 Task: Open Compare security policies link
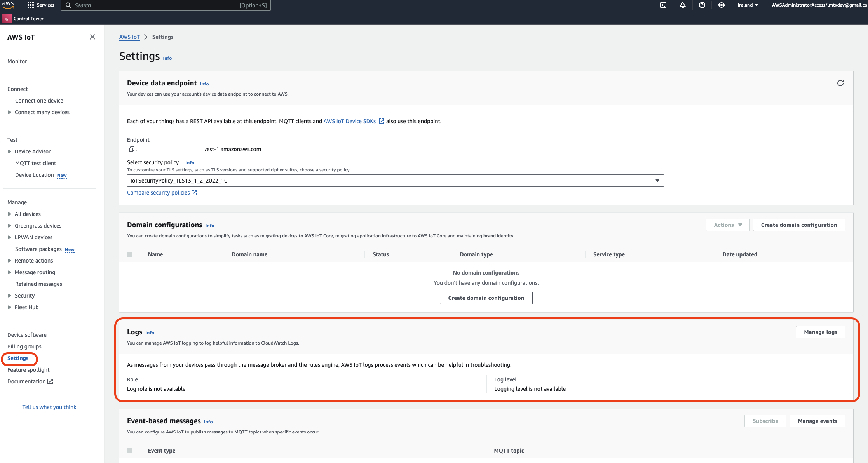pos(159,193)
